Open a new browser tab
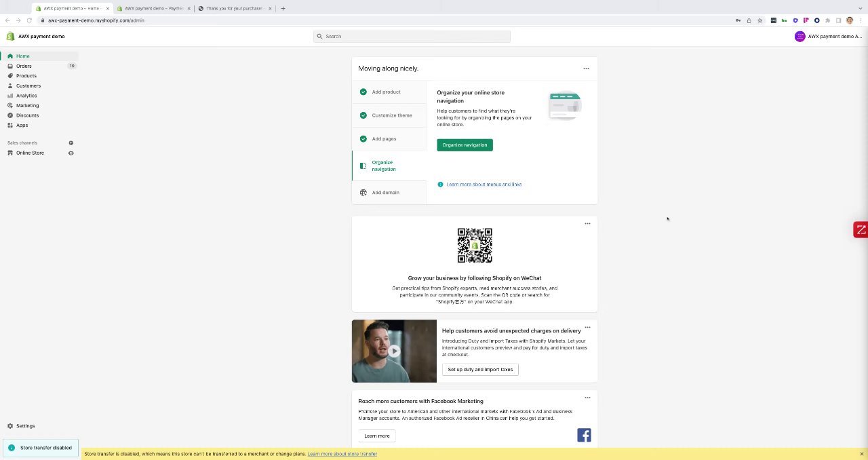This screenshot has width=868, height=460. tap(283, 8)
